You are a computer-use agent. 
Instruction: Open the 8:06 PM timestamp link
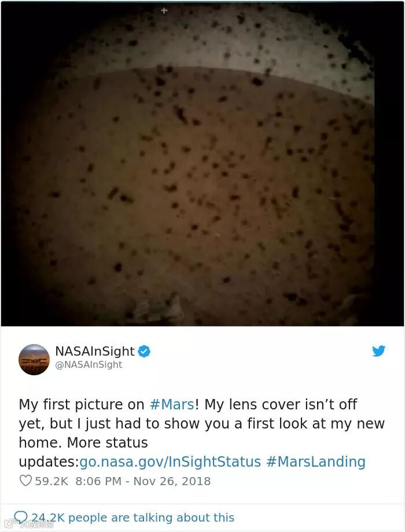pos(98,481)
